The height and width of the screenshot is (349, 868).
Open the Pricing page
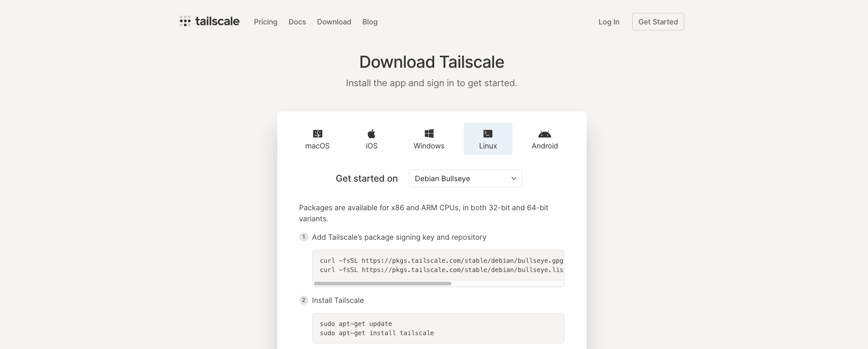[266, 22]
